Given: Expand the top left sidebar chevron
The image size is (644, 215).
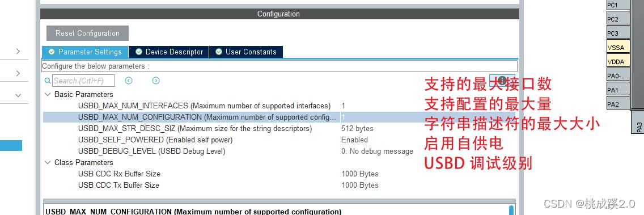Looking at the screenshot, I should [x=18, y=52].
